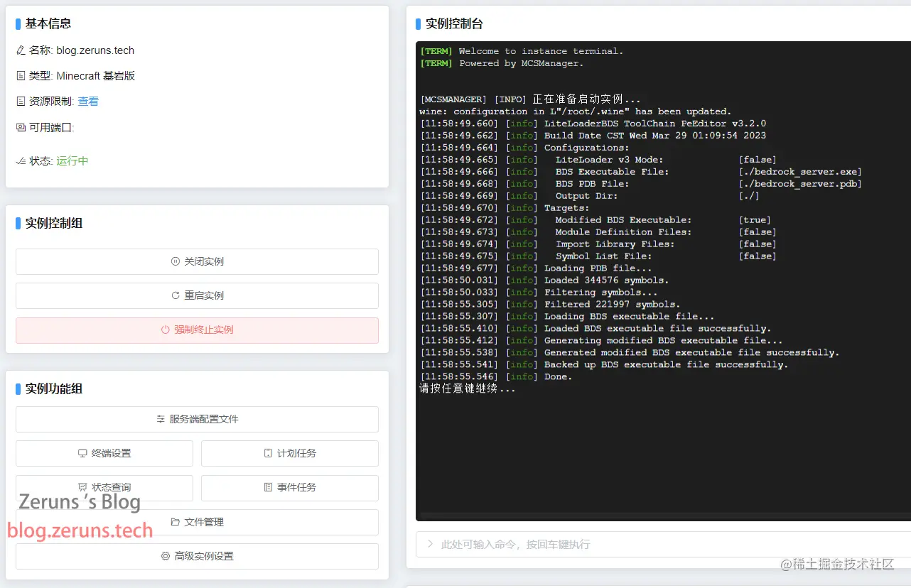Viewport: 911px width, 588px height.
Task: Click the terminal line 请按任意键继续...
Action: point(468,388)
